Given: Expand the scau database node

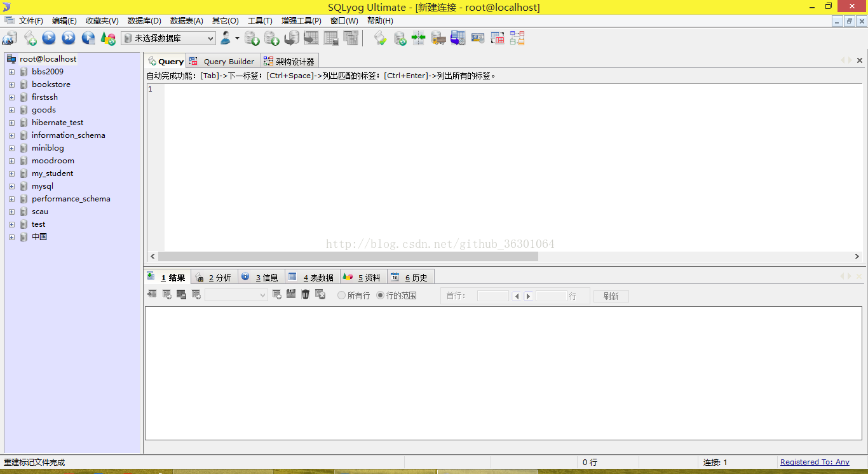Looking at the screenshot, I should (x=11, y=212).
